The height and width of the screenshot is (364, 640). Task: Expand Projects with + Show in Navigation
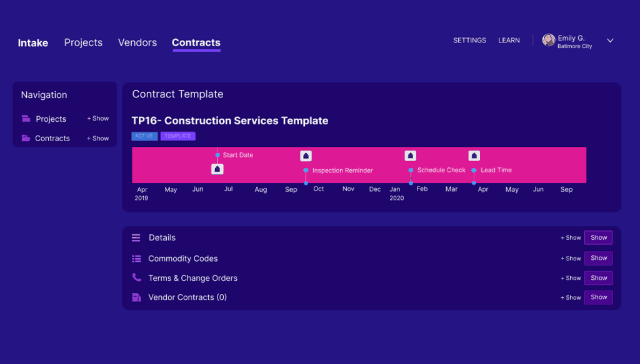click(x=98, y=119)
